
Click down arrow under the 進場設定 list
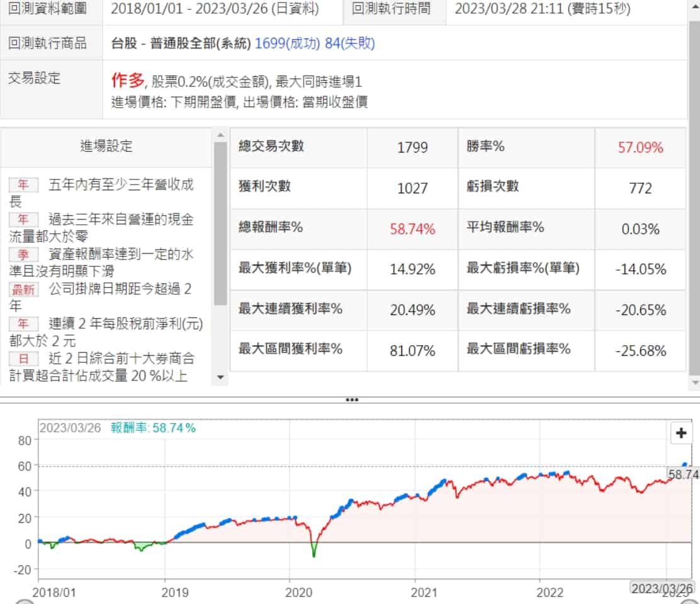(x=220, y=377)
